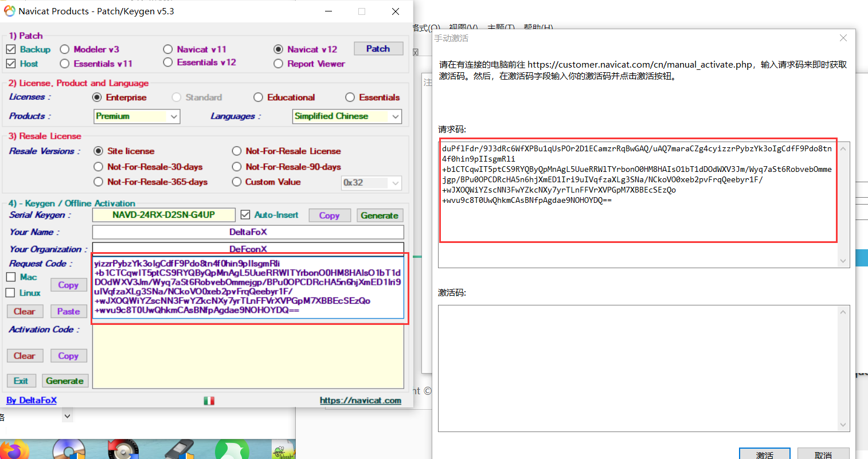Viewport: 868px width, 459px height.
Task: Click the 激活 button in activation dialog
Action: 765,455
